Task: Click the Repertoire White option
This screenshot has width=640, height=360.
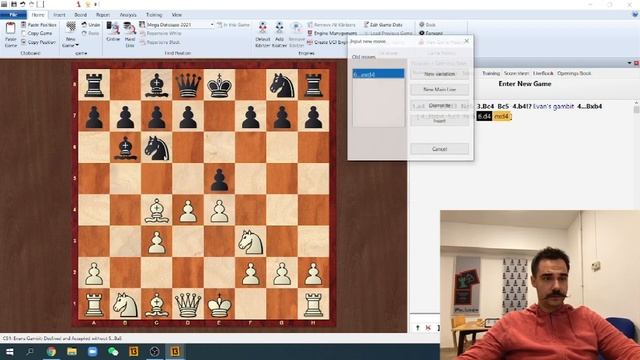Action: tap(160, 33)
